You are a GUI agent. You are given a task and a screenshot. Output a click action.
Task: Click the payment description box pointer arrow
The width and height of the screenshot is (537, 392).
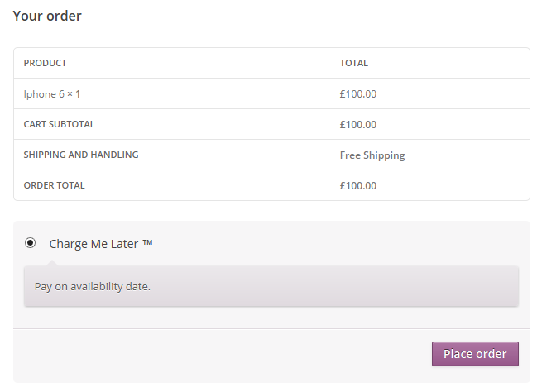coord(52,263)
